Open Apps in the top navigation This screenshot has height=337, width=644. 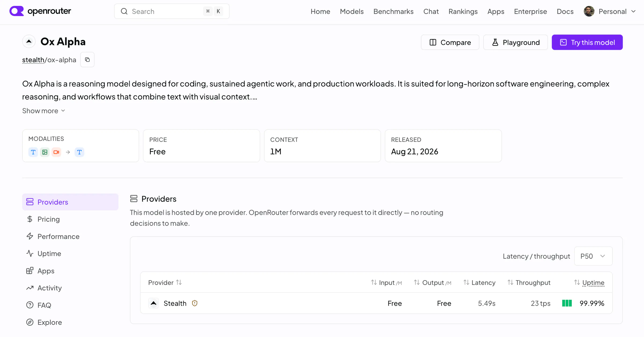coord(496,11)
